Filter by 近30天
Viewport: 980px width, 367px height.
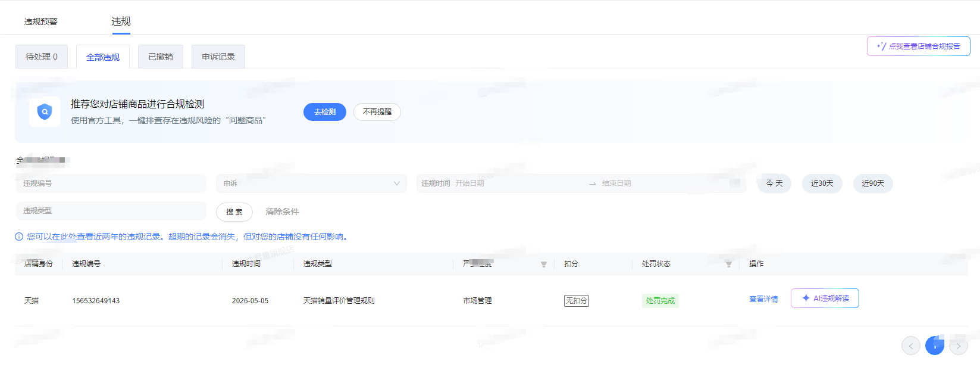pyautogui.click(x=822, y=183)
